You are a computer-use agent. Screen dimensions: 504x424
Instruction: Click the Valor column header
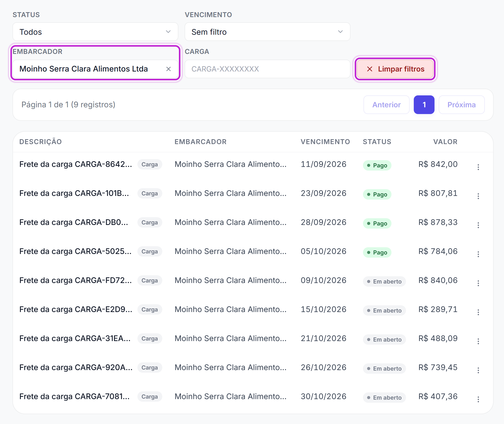pyautogui.click(x=445, y=142)
